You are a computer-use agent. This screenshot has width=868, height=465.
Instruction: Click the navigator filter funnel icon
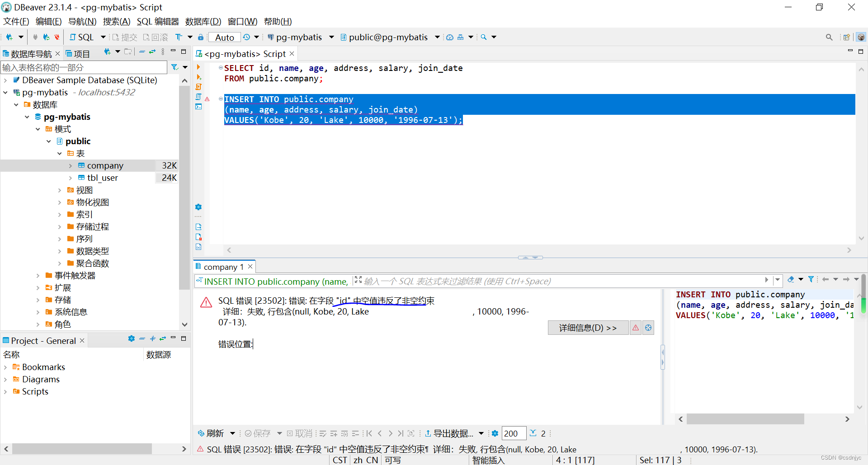pyautogui.click(x=175, y=67)
